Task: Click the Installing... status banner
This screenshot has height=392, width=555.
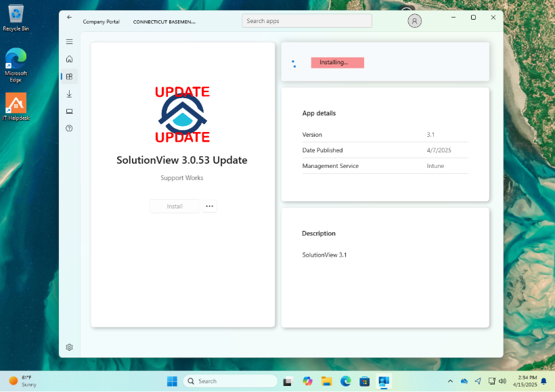Action: [x=337, y=62]
